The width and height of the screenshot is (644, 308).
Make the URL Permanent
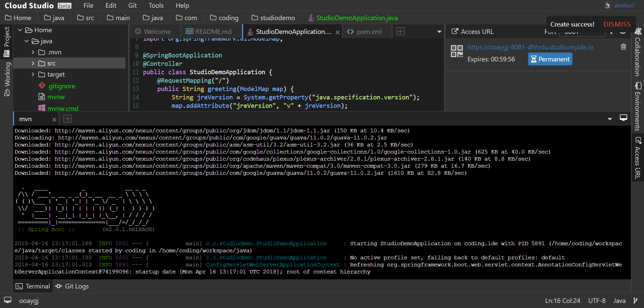pos(550,59)
